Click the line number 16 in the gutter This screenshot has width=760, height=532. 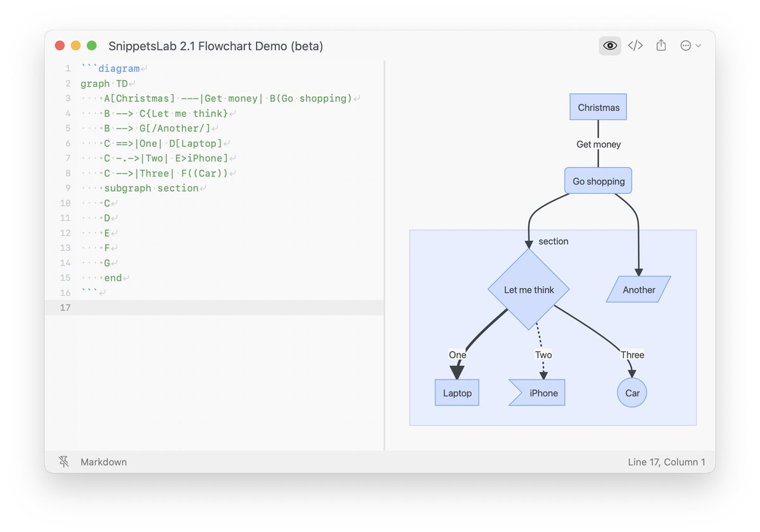65,293
